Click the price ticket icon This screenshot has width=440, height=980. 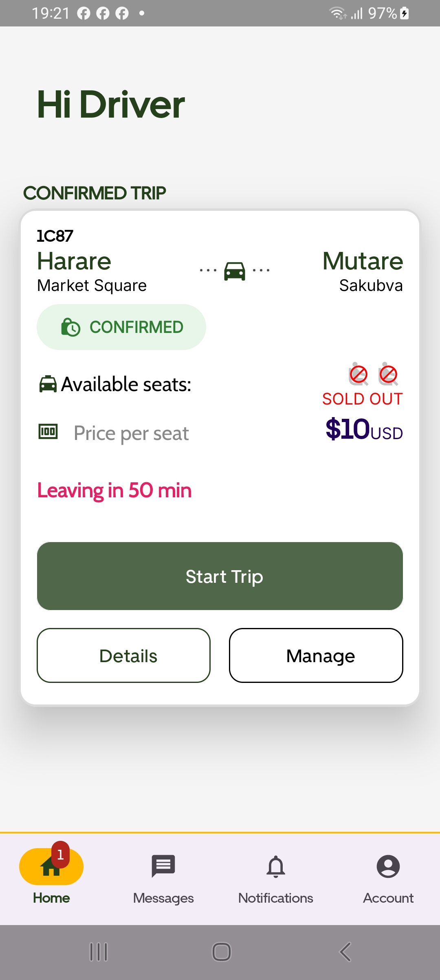point(48,431)
